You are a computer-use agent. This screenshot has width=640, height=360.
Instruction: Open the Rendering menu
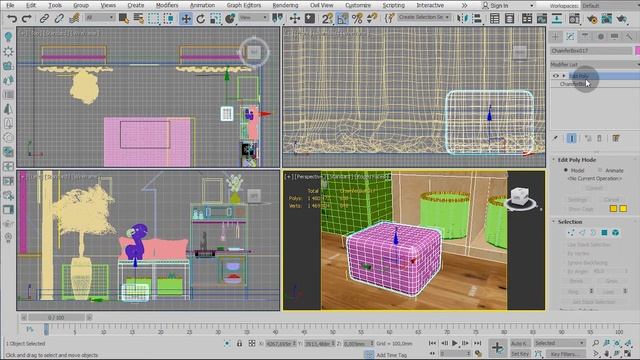(285, 5)
